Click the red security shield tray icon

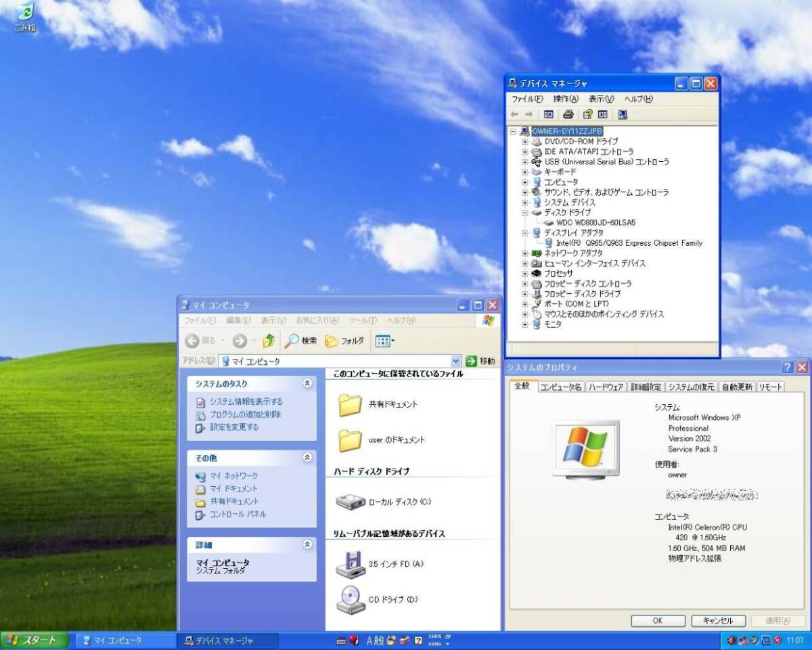(777, 641)
